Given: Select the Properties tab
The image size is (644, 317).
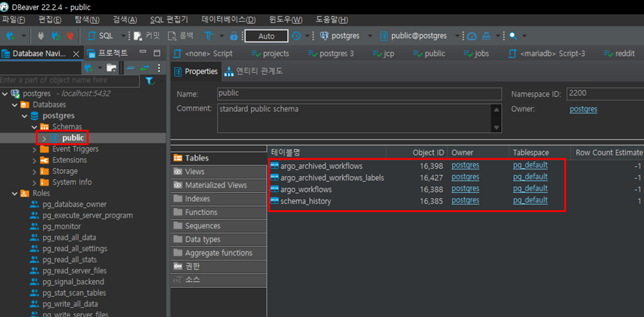Looking at the screenshot, I should tap(196, 71).
